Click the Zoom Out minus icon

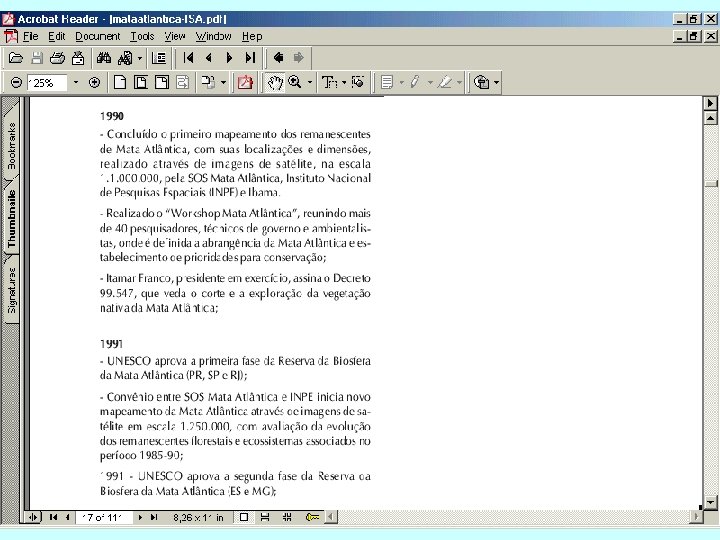pyautogui.click(x=16, y=83)
